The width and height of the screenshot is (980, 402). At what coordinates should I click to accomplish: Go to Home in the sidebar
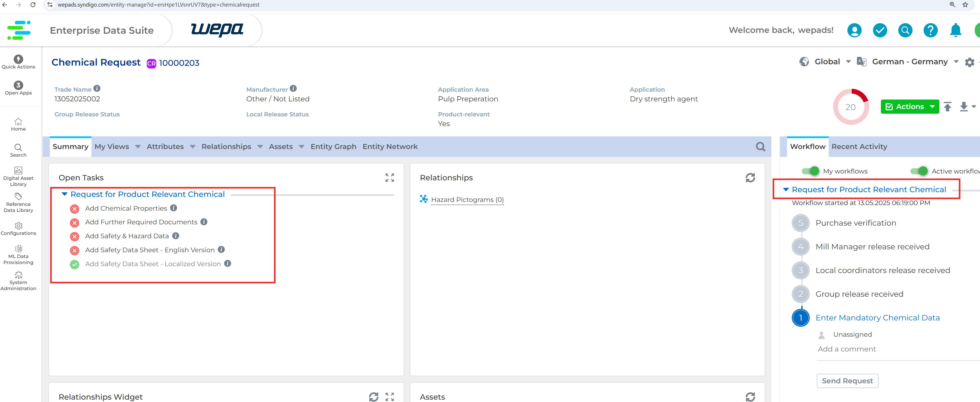point(18,124)
